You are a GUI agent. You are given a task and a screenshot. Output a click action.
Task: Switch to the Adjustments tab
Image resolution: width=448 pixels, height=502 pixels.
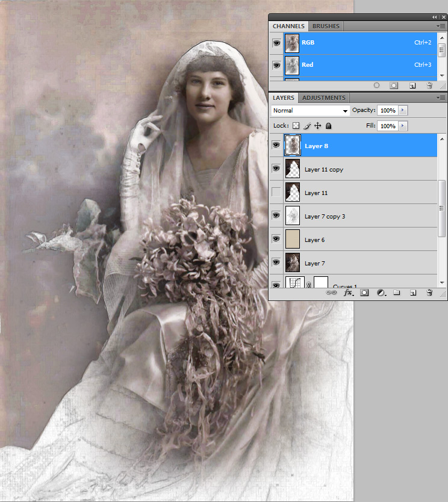pyautogui.click(x=324, y=98)
